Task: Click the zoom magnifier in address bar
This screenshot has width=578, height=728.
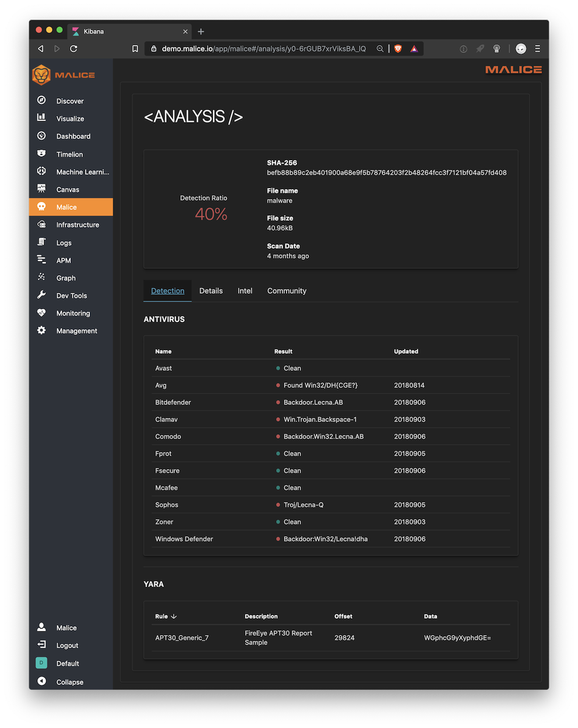Action: click(380, 49)
